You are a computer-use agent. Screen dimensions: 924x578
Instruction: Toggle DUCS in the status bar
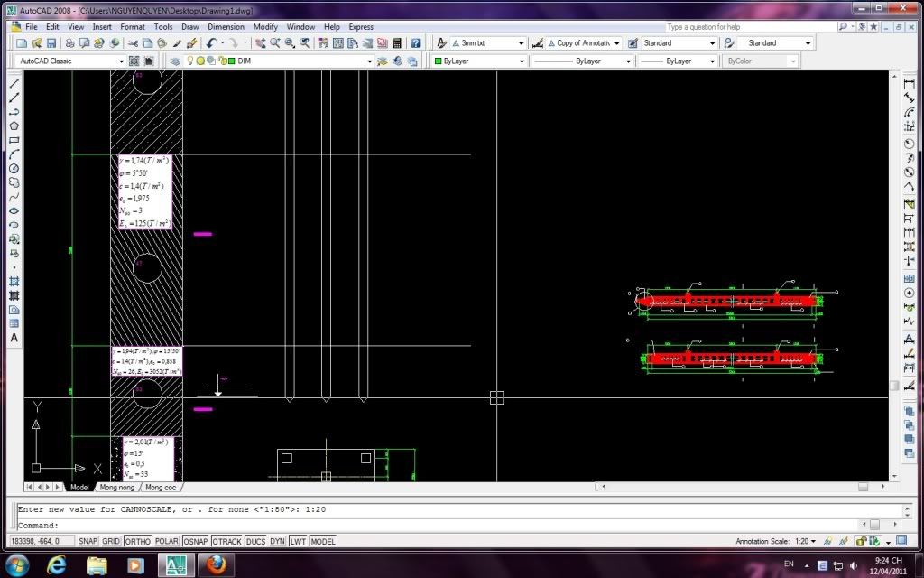pos(255,542)
